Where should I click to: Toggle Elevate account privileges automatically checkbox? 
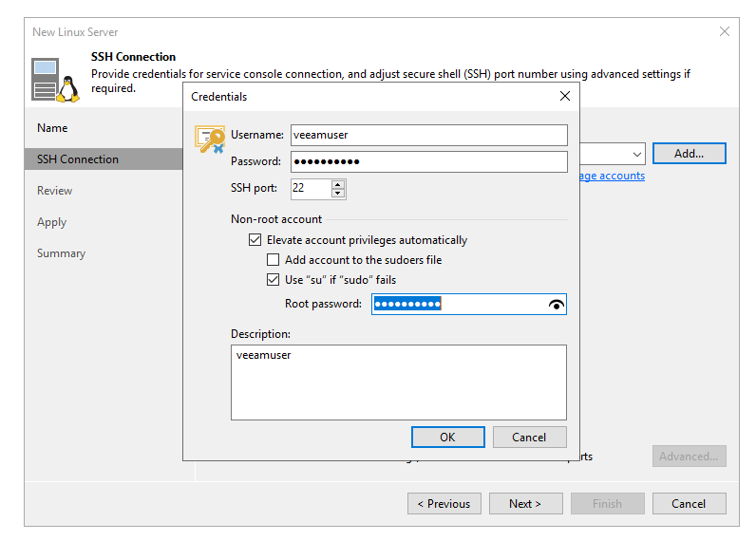tap(255, 240)
